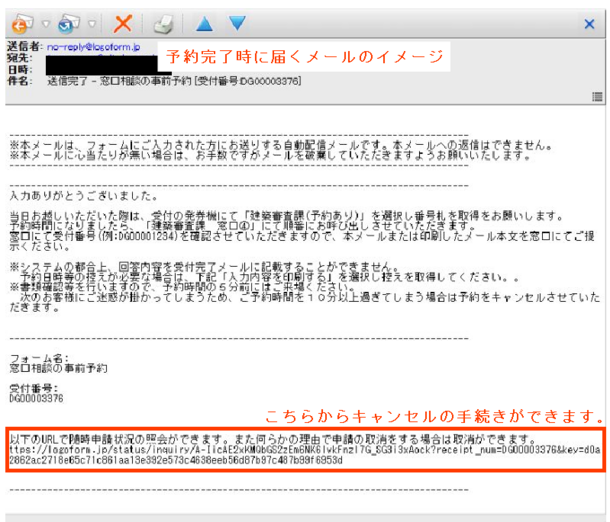
Task: Click the 宛先 label
Action: point(19,58)
